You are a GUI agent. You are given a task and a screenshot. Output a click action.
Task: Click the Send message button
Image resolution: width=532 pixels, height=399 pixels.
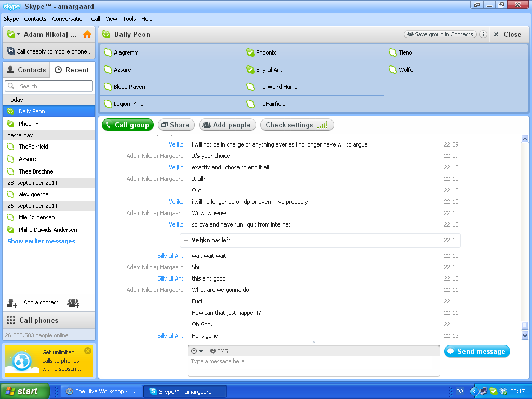[477, 352]
